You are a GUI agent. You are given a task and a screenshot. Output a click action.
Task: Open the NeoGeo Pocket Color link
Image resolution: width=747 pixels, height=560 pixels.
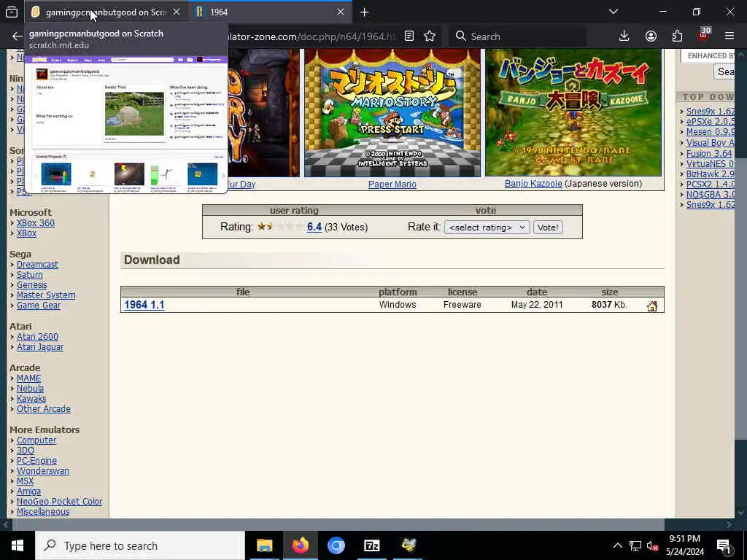click(60, 502)
